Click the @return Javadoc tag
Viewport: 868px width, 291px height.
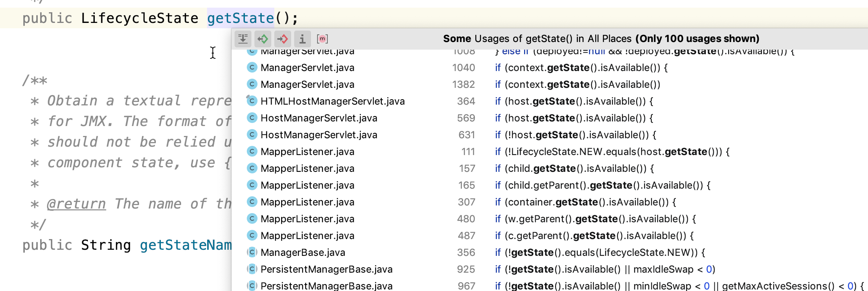pos(76,204)
